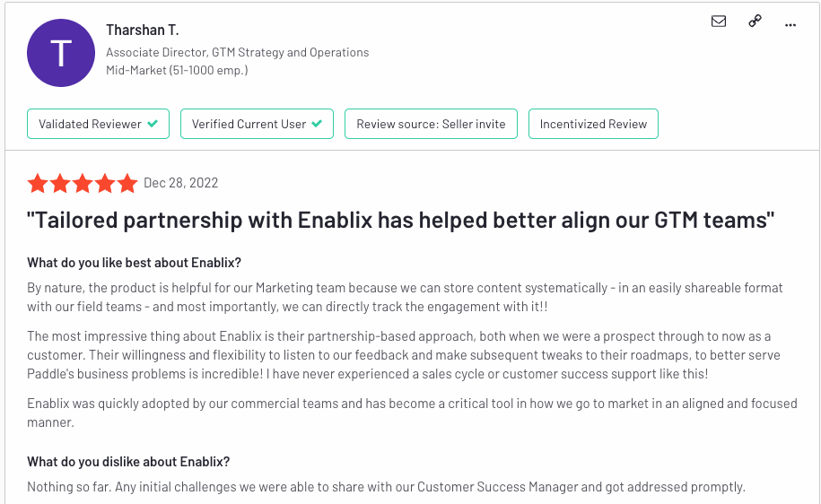Click the fifth red rating star
821x504 pixels.
click(127, 184)
